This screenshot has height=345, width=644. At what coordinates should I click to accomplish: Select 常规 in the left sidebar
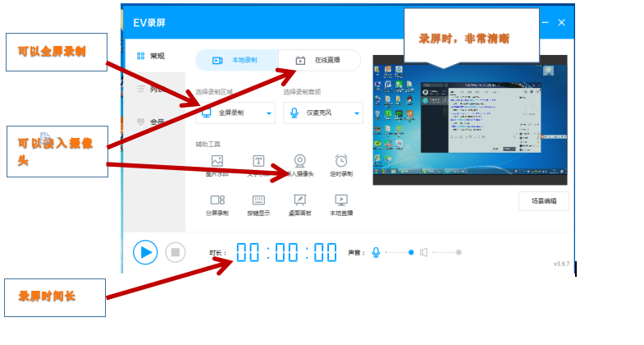[151, 56]
